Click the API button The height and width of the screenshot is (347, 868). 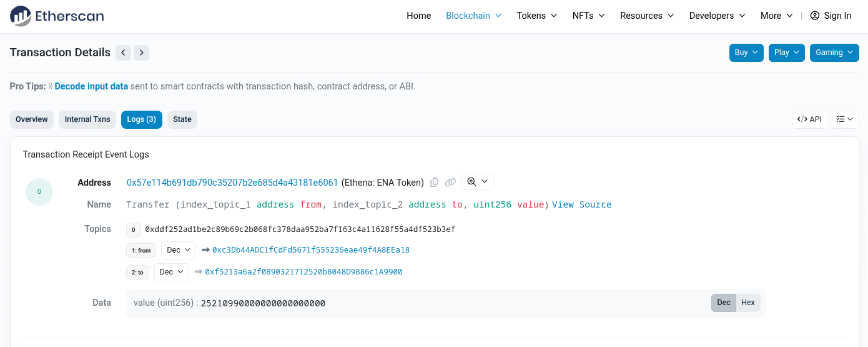[809, 119]
